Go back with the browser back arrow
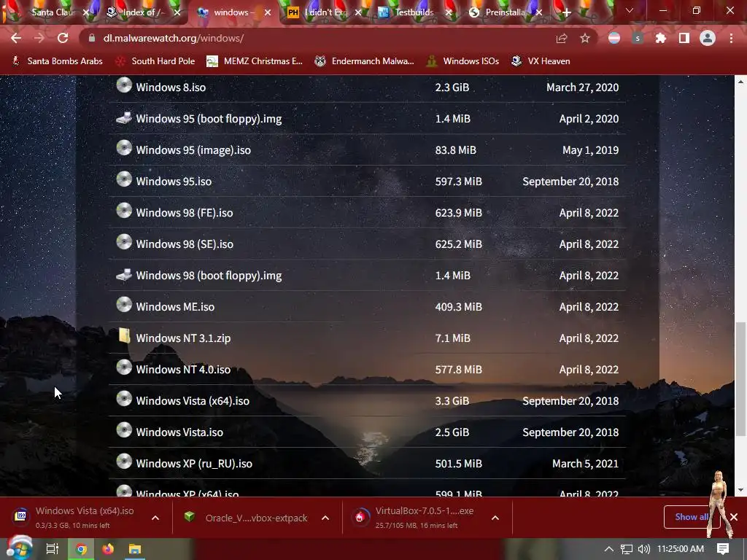 coord(16,38)
